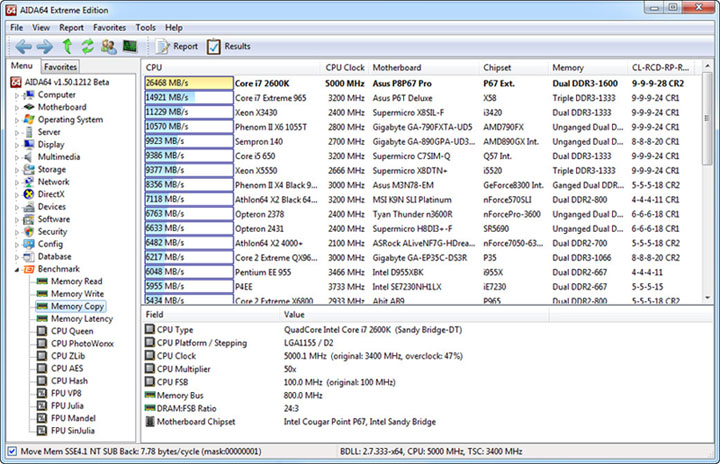720x464 pixels.
Task: Open the Memory Latency benchmark
Action: (82, 318)
